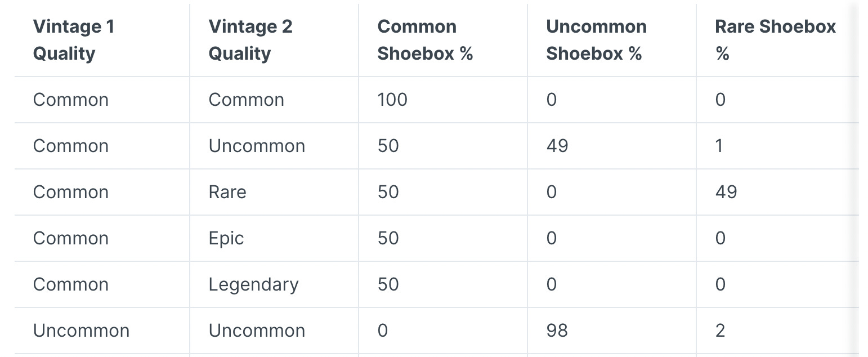Viewport: 868px width, 357px height.
Task: Select the Uncommon Shoebox % header
Action: (596, 40)
